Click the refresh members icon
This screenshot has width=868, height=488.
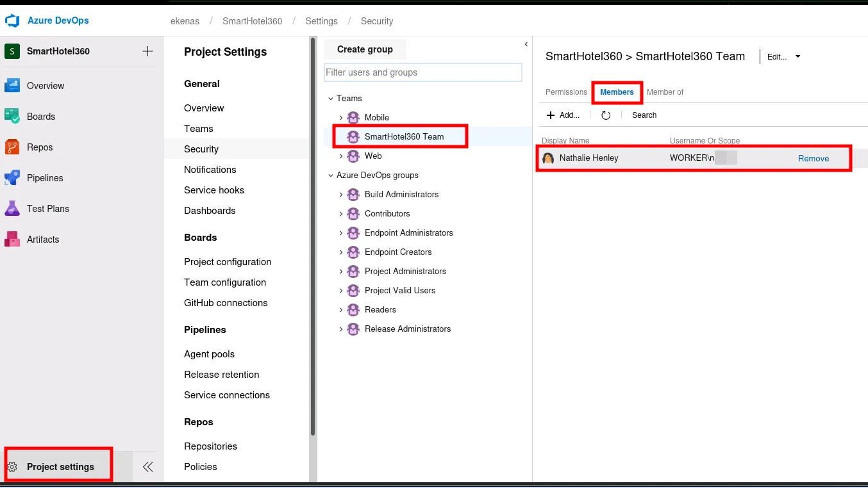(x=606, y=115)
